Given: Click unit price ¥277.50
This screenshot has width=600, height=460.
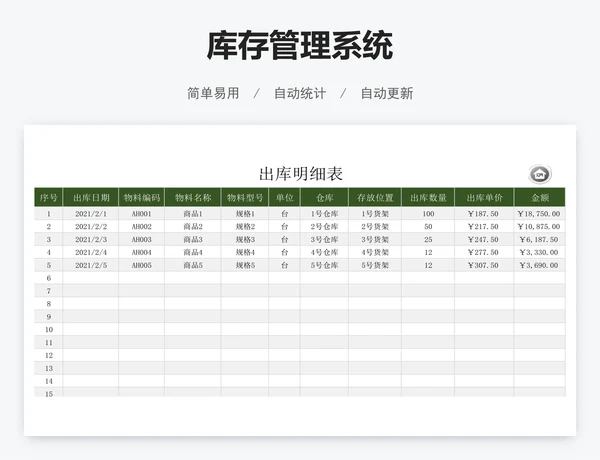Looking at the screenshot, I should [x=484, y=252].
